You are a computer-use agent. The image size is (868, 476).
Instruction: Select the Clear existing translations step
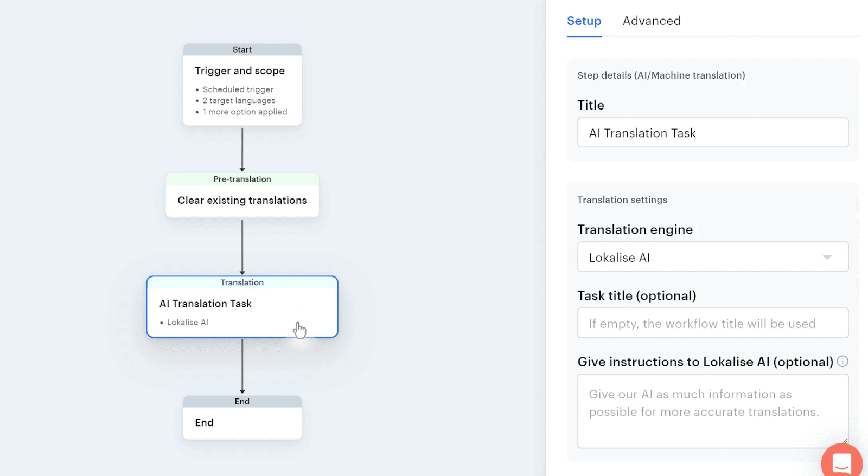click(x=242, y=201)
